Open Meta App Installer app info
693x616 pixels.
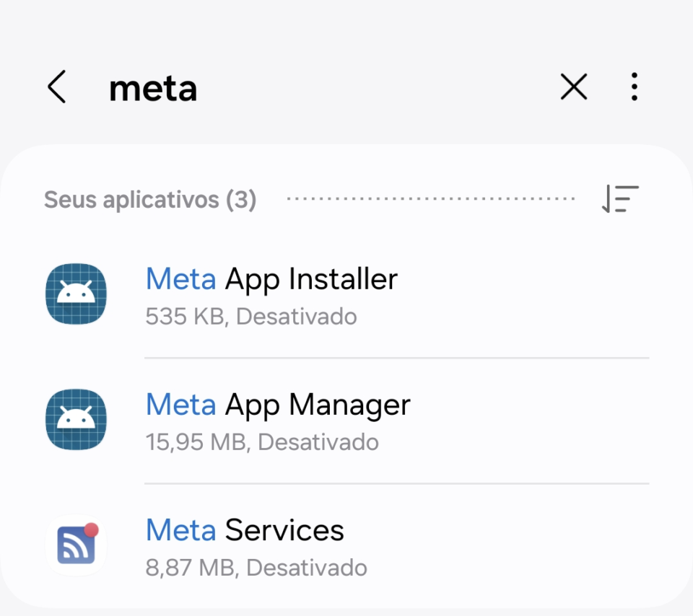pos(346,295)
